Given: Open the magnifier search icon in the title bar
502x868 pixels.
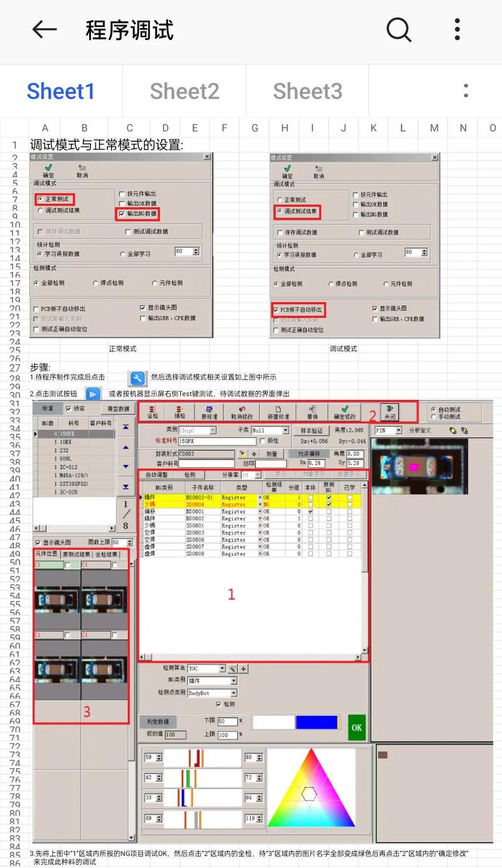Looking at the screenshot, I should pos(399,29).
